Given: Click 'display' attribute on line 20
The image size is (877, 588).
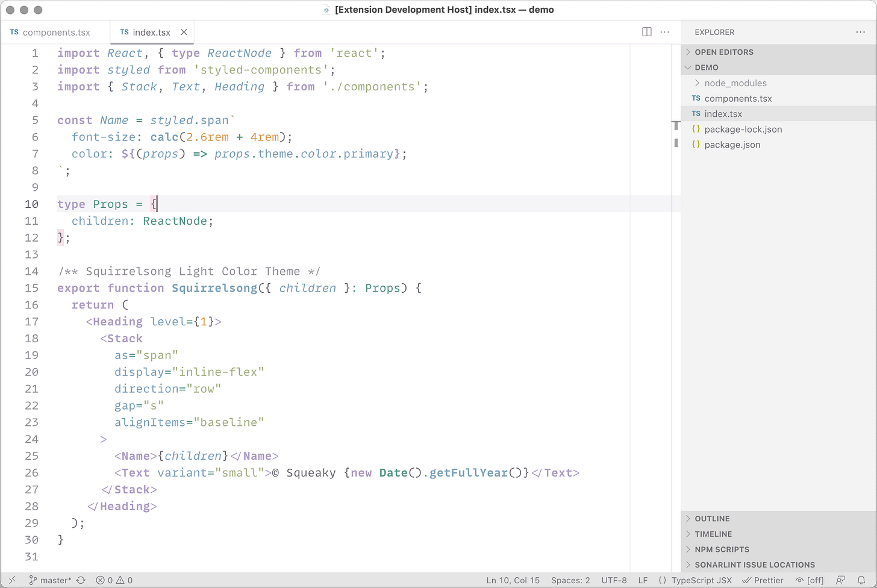Looking at the screenshot, I should (x=140, y=372).
